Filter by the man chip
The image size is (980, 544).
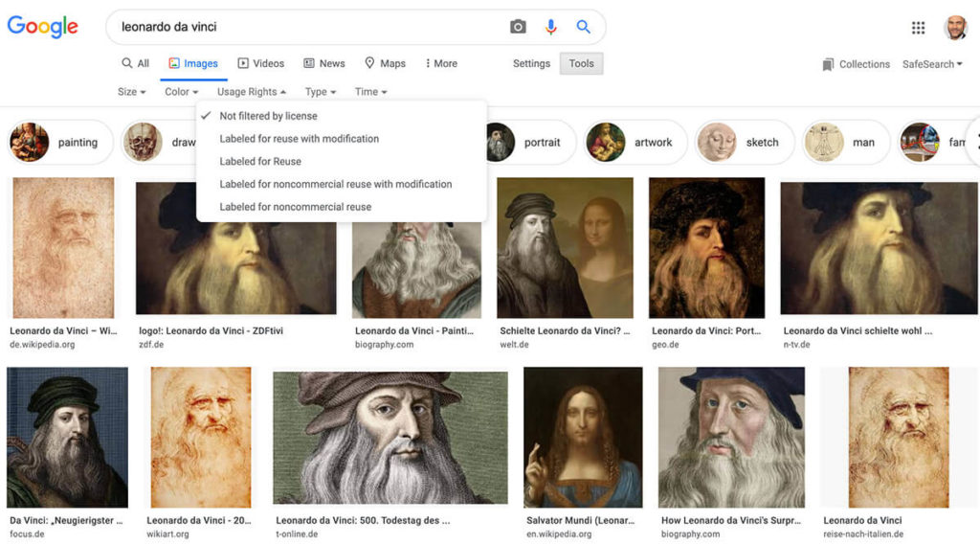(845, 143)
